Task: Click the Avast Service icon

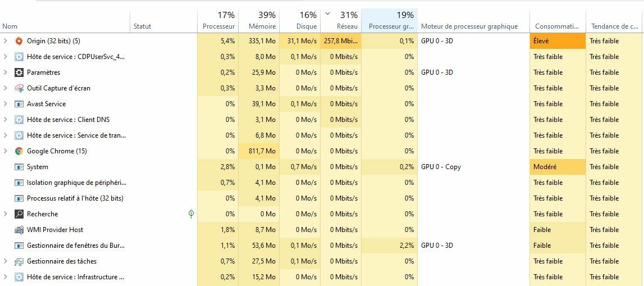Action: 19,104
